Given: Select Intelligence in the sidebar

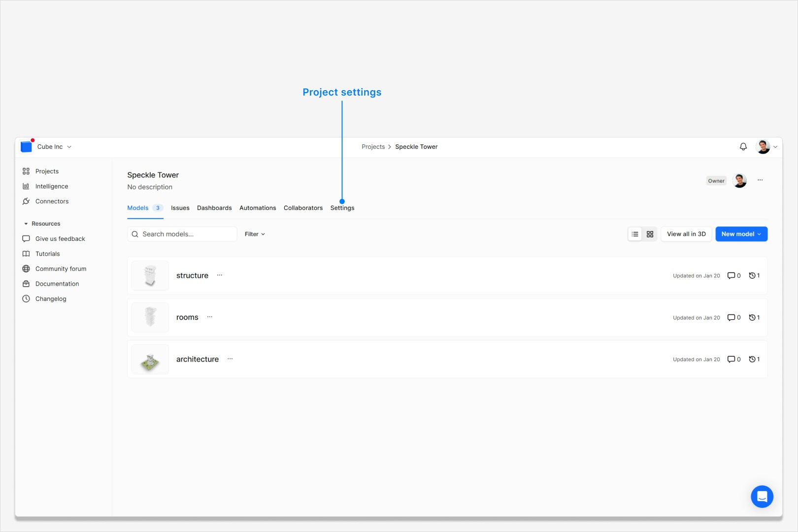Looking at the screenshot, I should pyautogui.click(x=51, y=186).
